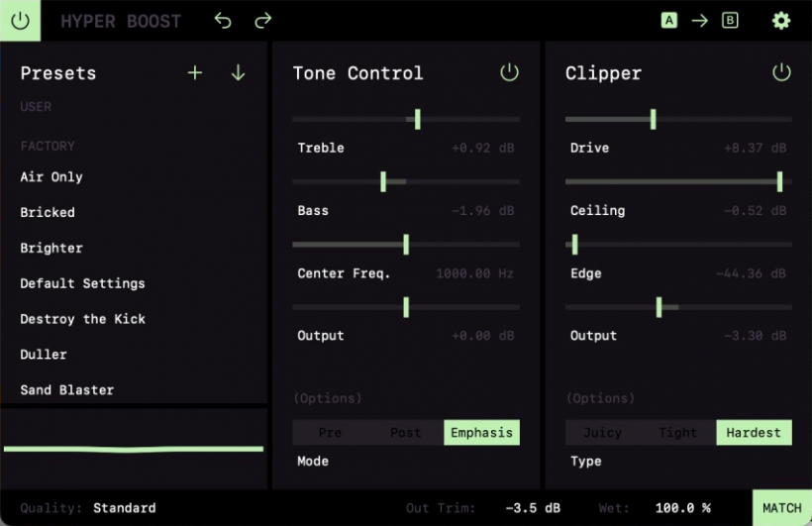Click the Drive slider handle
The height and width of the screenshot is (526, 812).
click(654, 120)
